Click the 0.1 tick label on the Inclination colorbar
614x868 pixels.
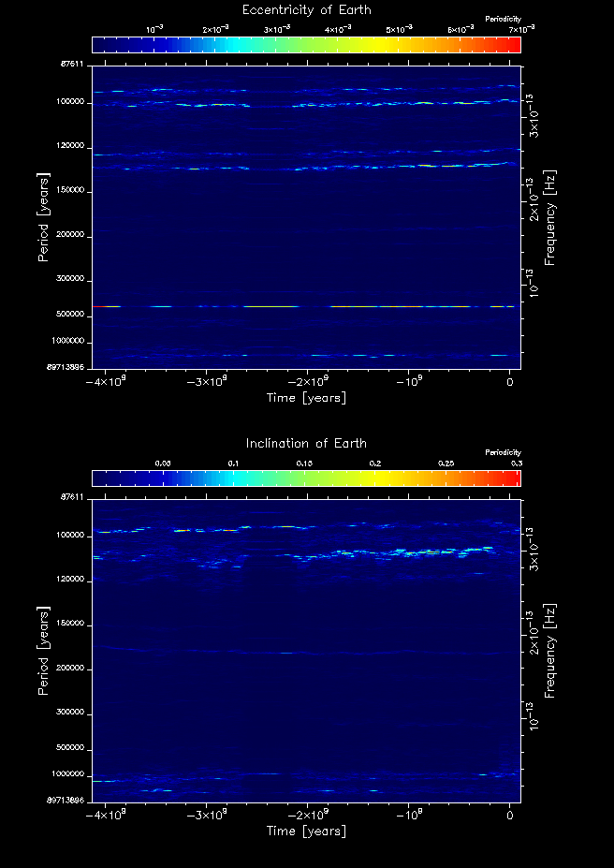coord(234,463)
